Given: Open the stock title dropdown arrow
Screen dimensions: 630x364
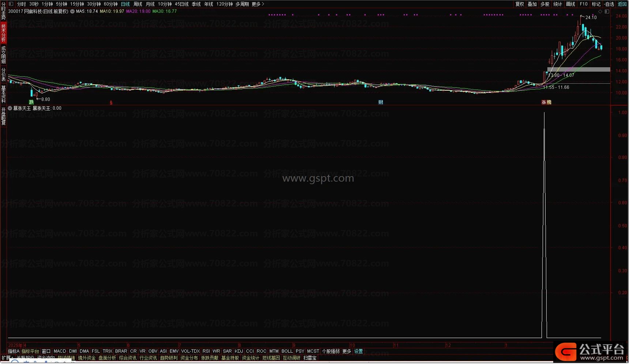Looking at the screenshot, I should click(x=72, y=11).
